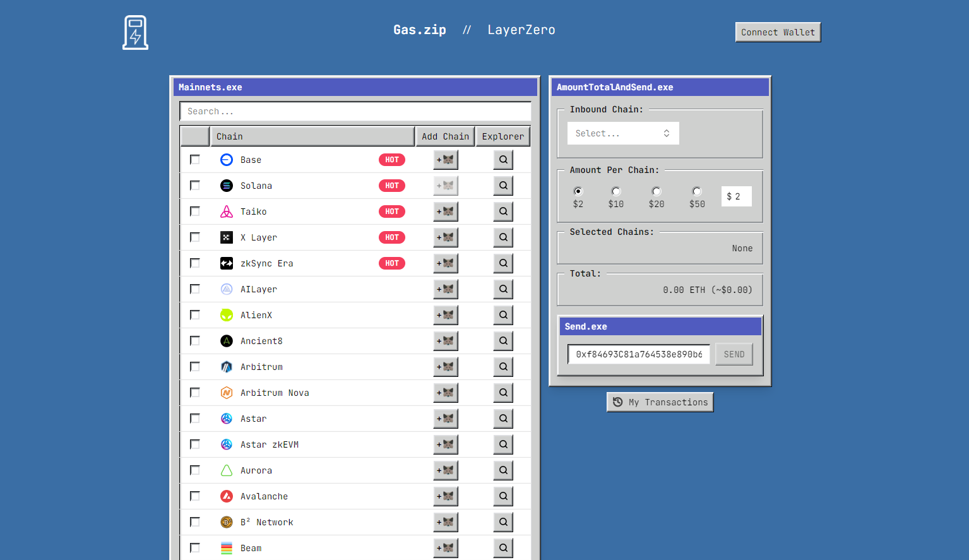Add zkSync Era chain to MetaMask
Screen dimensions: 969x560
point(445,263)
